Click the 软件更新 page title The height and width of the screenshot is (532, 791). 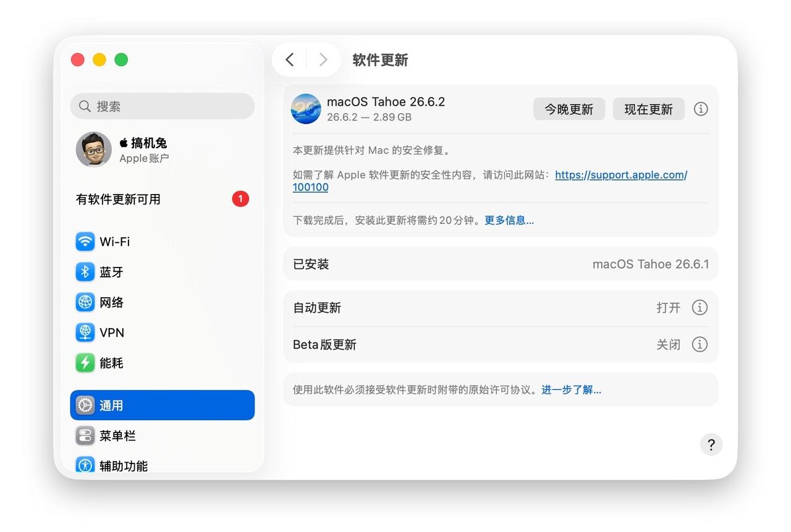pyautogui.click(x=380, y=60)
